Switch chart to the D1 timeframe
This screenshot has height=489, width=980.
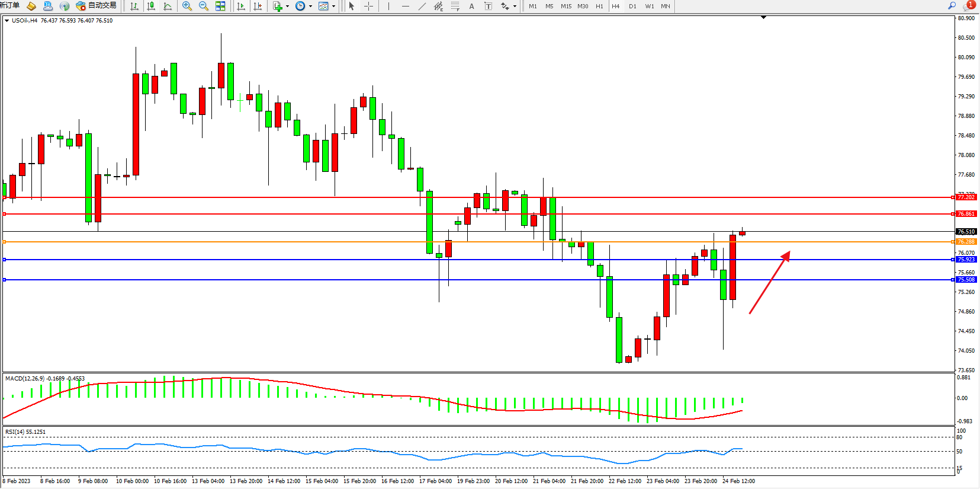tap(632, 6)
